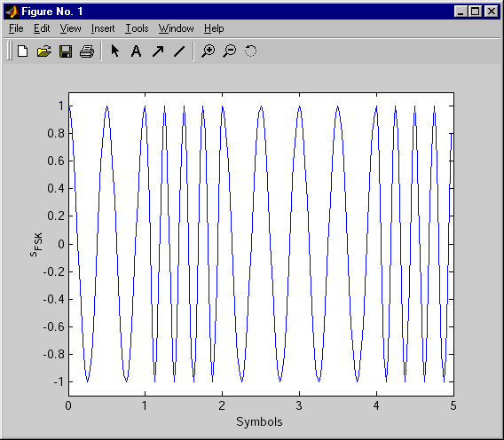Select the Add Arrow tool
The image size is (504, 440).
click(x=158, y=51)
